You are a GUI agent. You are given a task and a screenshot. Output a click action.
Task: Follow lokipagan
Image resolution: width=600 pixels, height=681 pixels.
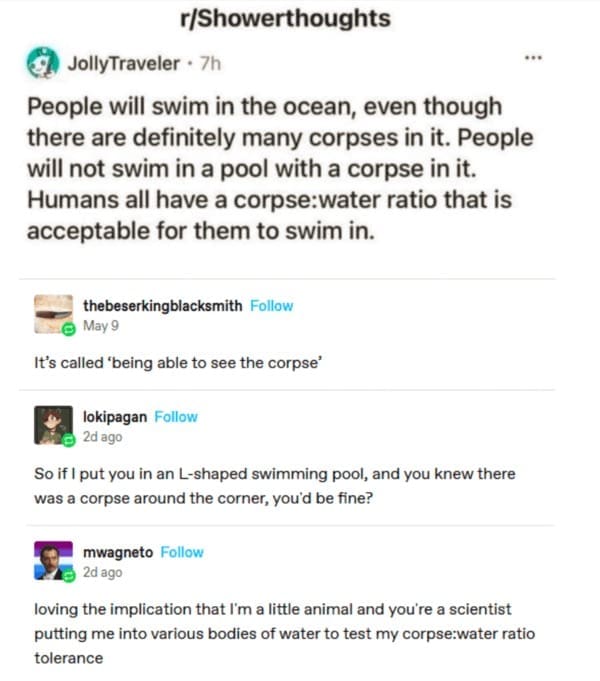(176, 417)
